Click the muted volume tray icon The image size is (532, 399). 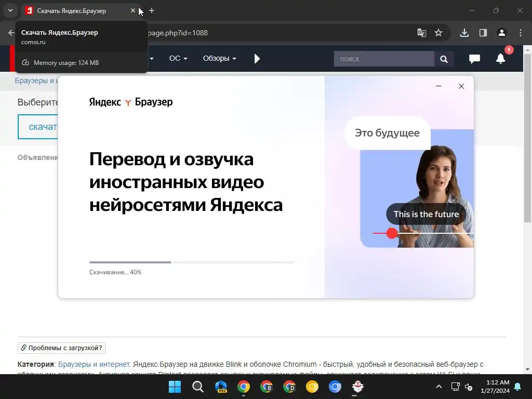pyautogui.click(x=469, y=387)
